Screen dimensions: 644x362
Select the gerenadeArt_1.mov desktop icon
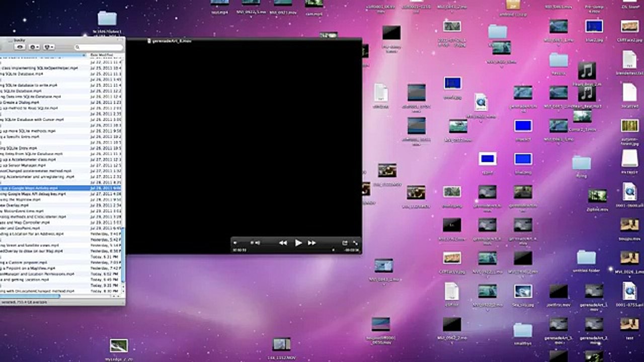click(594, 292)
